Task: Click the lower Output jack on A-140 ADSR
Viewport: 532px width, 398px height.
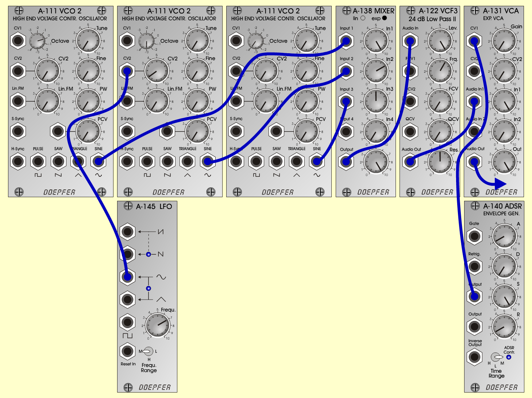Action: [x=474, y=327]
